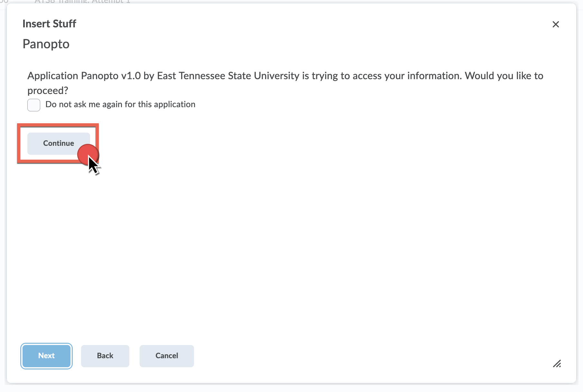This screenshot has height=392, width=583.
Task: Click the blue Next button
Action: point(46,356)
